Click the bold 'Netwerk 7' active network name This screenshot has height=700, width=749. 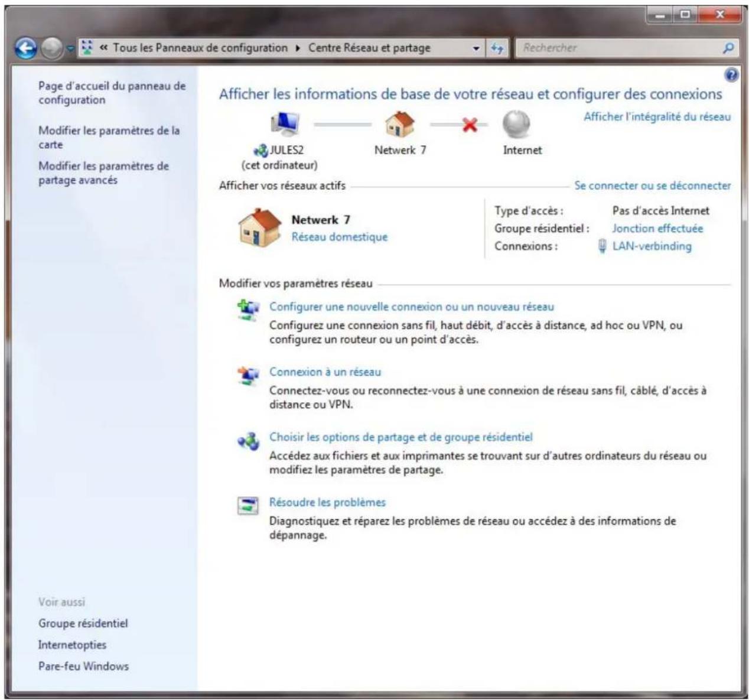(321, 220)
